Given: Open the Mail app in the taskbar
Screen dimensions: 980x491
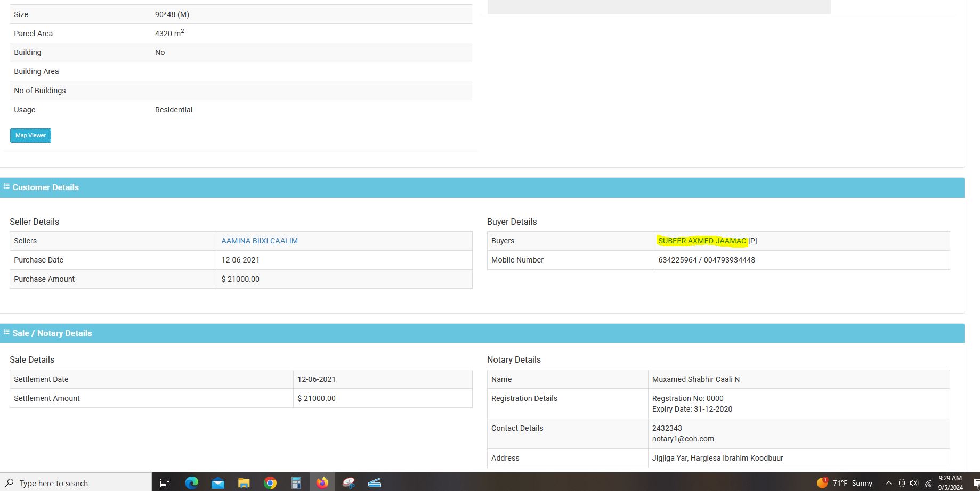Looking at the screenshot, I should 217,482.
